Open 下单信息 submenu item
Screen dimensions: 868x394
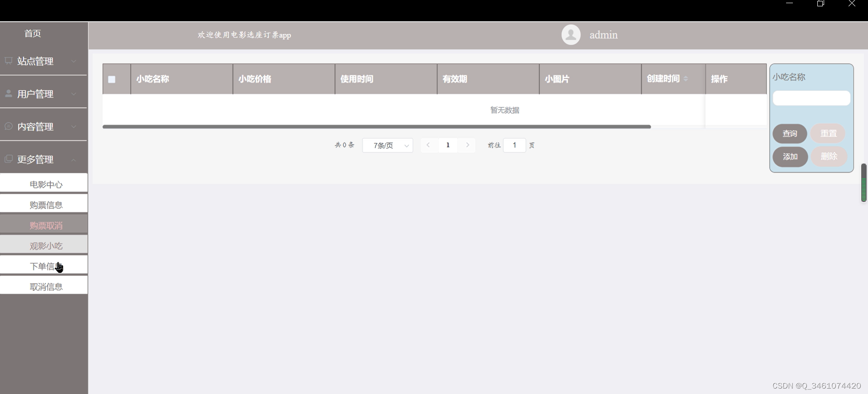click(44, 265)
